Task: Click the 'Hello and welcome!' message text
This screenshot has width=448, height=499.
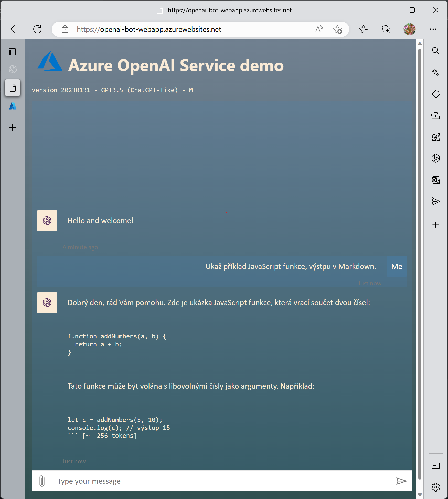Action: (101, 221)
